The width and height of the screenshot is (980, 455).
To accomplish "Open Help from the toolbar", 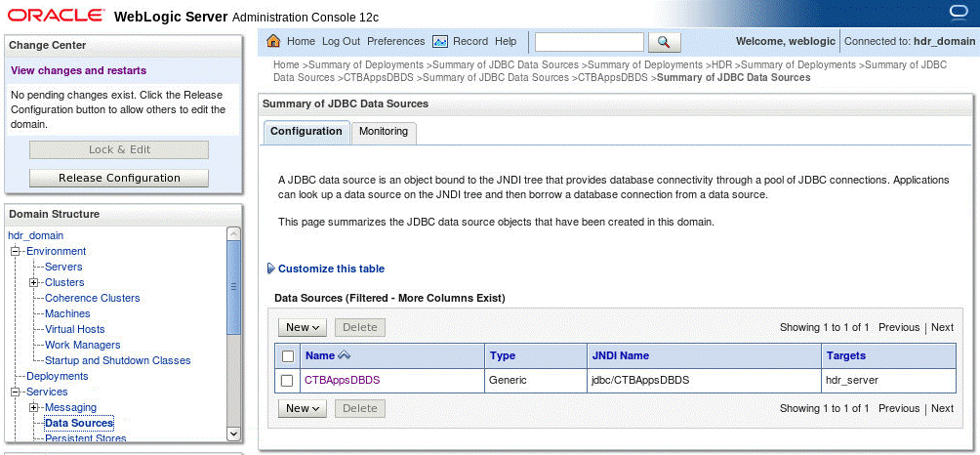I will click(506, 41).
